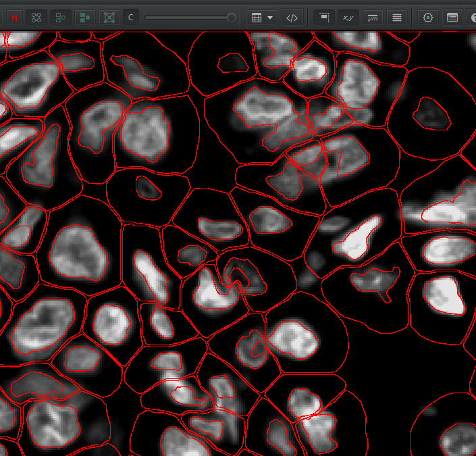The height and width of the screenshot is (456, 476).
Task: Toggle the µm scalebar display
Action: coord(372,18)
